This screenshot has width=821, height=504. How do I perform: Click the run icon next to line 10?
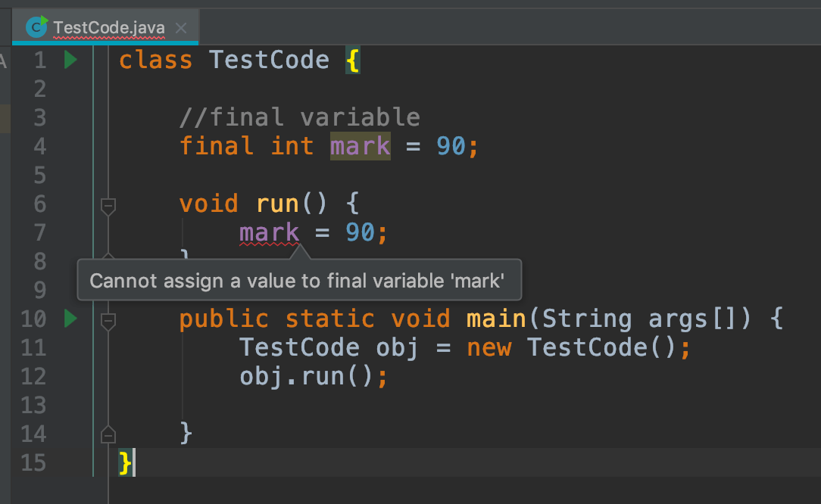(x=70, y=319)
